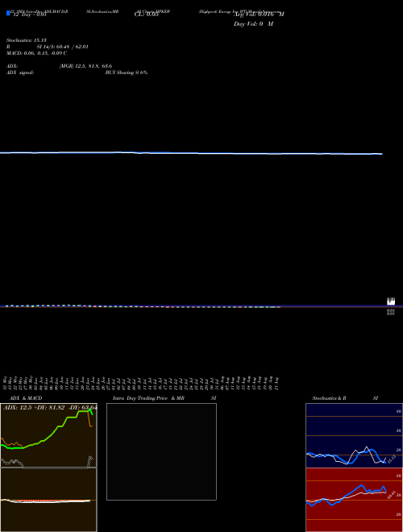Click the "Stochastics: 15.13" reading

pyautogui.click(x=27, y=40)
